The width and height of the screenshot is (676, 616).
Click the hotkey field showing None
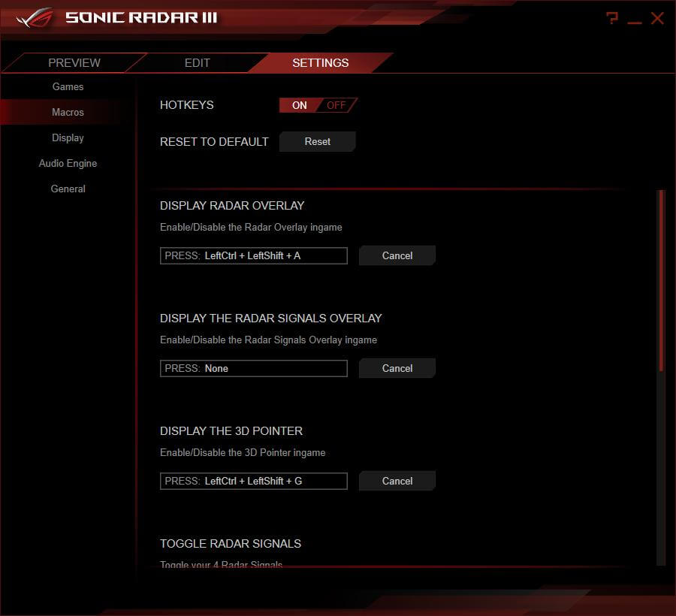[x=254, y=368]
